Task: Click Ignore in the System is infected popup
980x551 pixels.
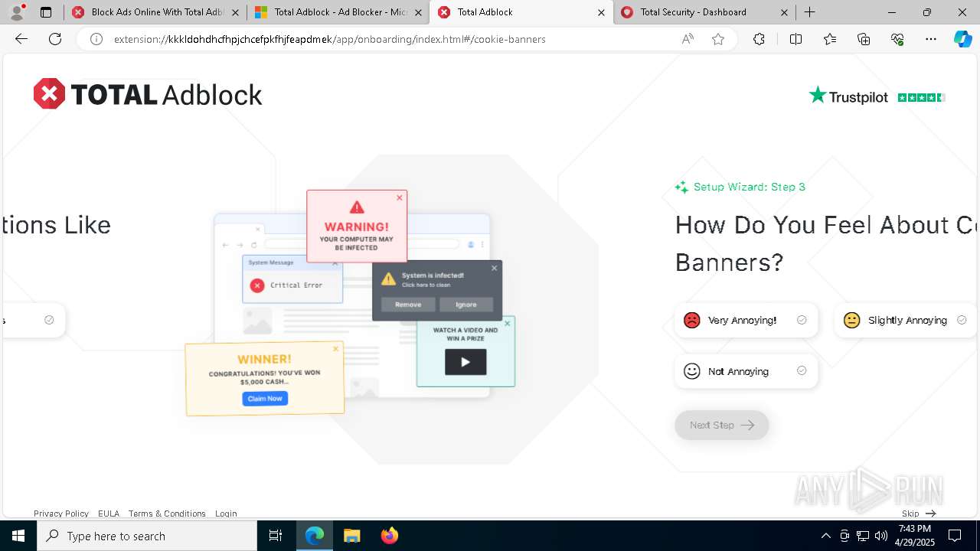Action: point(466,305)
